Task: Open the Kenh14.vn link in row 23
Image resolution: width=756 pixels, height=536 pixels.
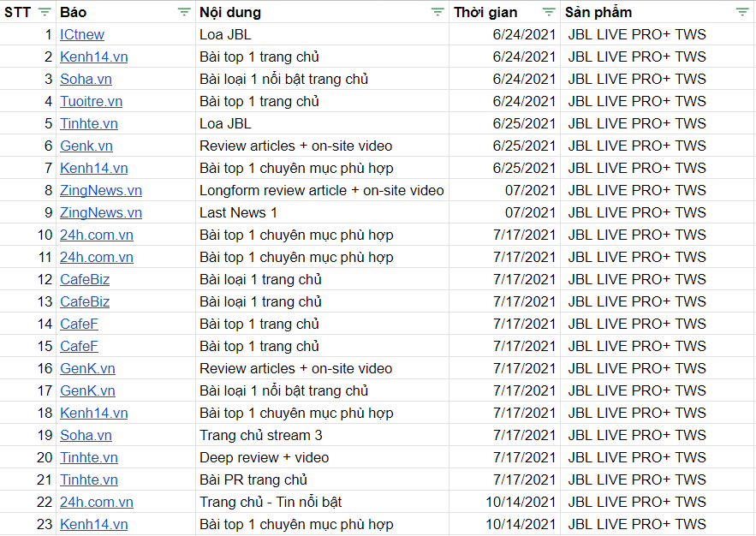Action: (x=93, y=524)
